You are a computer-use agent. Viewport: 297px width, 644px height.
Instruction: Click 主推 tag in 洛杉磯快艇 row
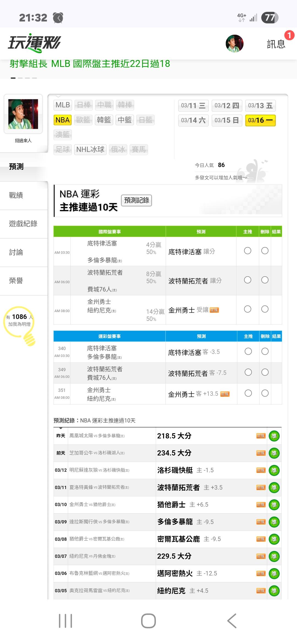[x=261, y=470]
